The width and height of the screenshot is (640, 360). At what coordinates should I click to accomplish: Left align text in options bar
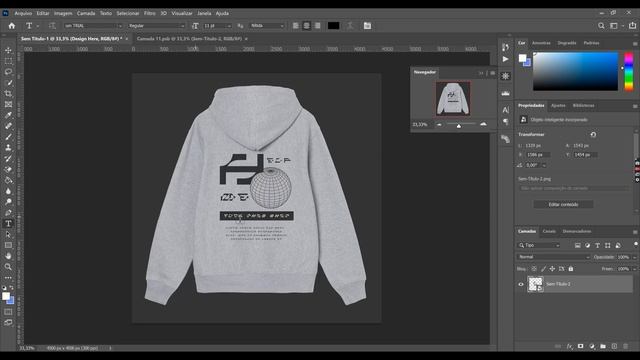(x=296, y=26)
